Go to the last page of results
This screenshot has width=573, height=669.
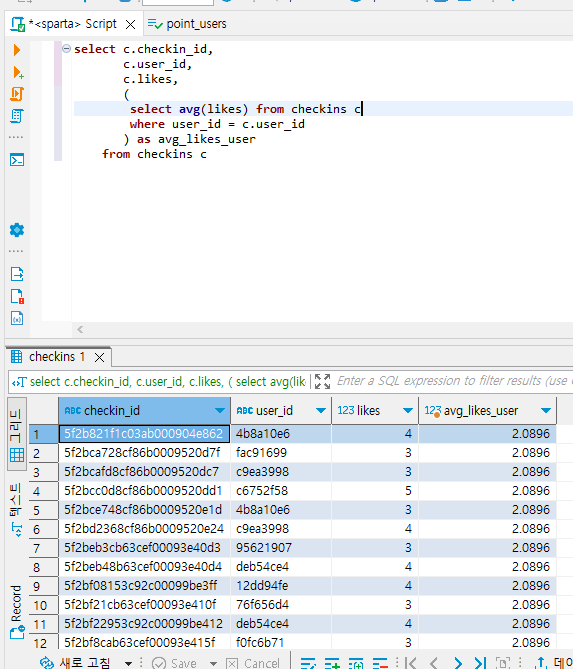pos(480,663)
